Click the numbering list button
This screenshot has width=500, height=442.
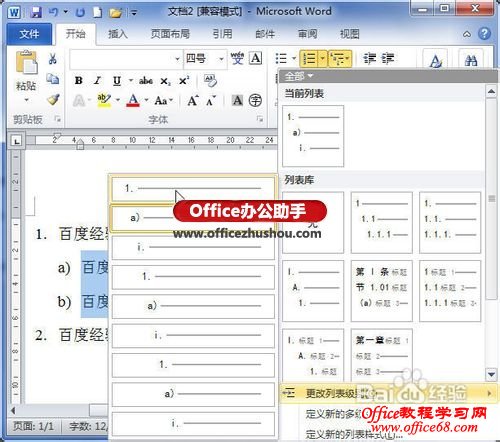tap(310, 59)
